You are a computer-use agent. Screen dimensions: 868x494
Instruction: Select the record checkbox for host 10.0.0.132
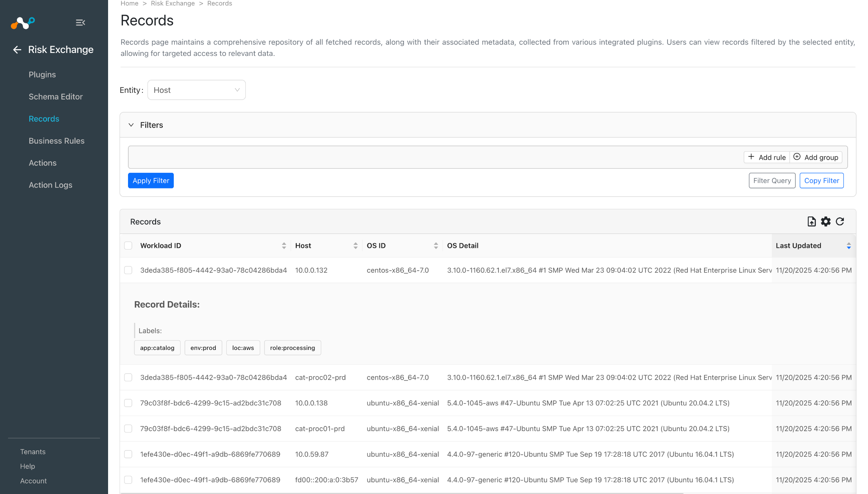click(128, 270)
